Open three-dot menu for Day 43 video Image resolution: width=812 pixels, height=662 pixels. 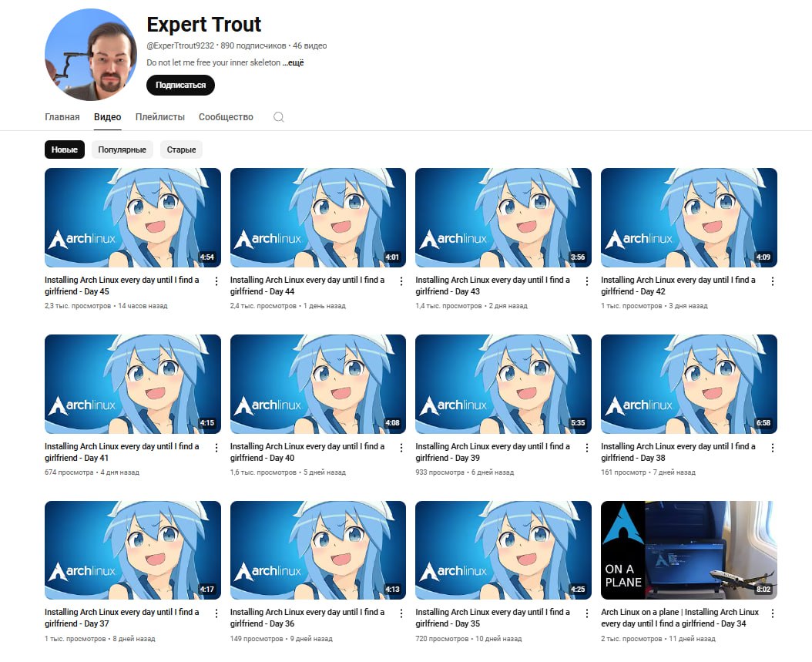click(x=587, y=281)
